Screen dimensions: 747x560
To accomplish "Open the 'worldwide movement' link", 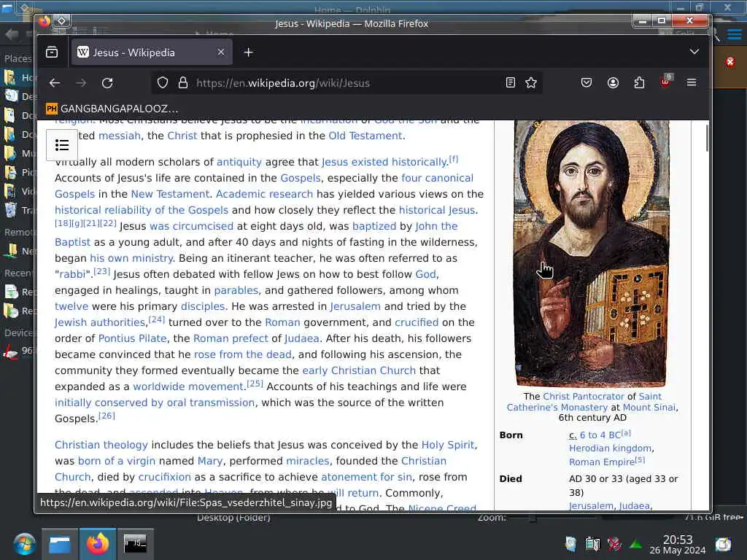I will click(x=188, y=386).
